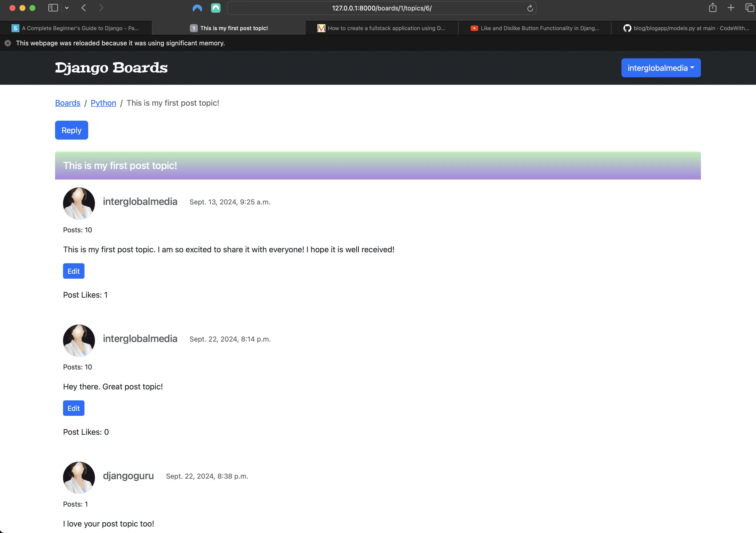The width and height of the screenshot is (756, 533).
Task: Click the Reply button
Action: pos(72,130)
